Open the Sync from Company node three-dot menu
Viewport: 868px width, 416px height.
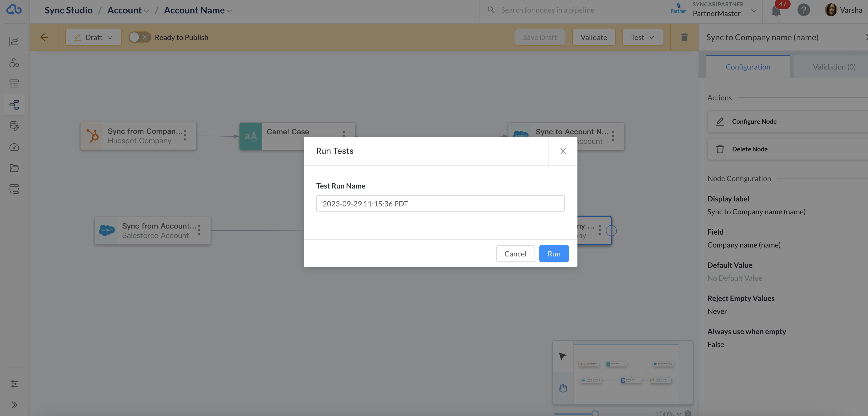point(185,136)
